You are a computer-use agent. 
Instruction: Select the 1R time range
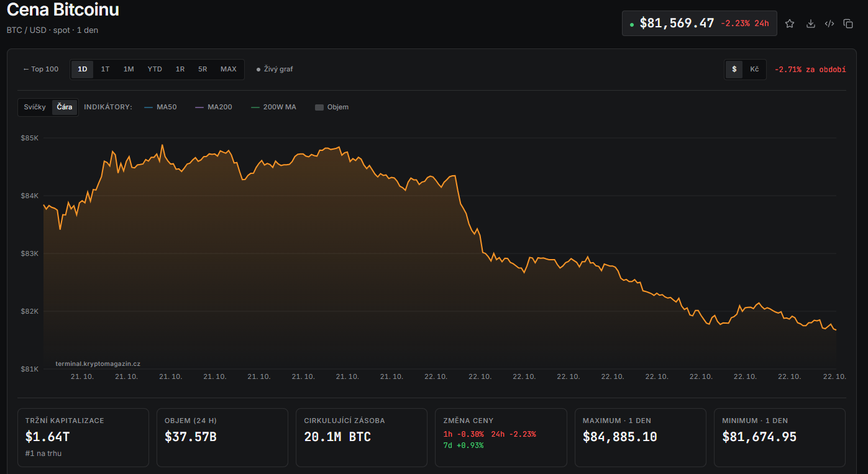(x=180, y=69)
